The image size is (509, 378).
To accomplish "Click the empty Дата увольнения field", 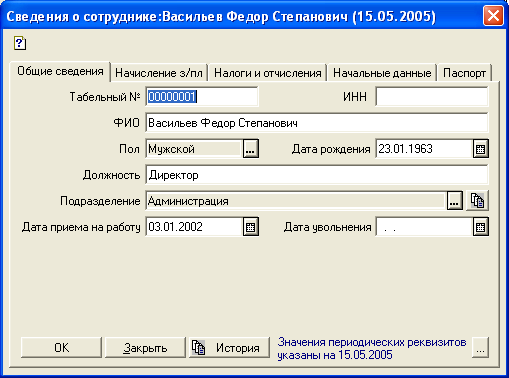I will click(424, 227).
